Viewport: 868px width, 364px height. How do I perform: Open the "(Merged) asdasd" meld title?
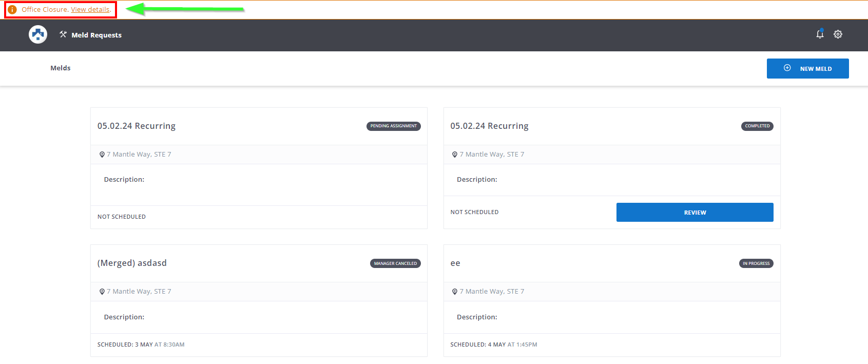[x=132, y=263]
